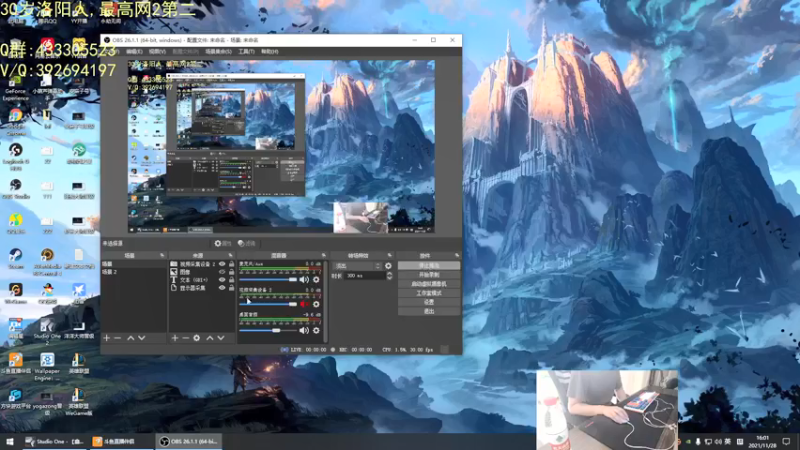Toggle visibility of 显示器采集 source

(x=222, y=288)
